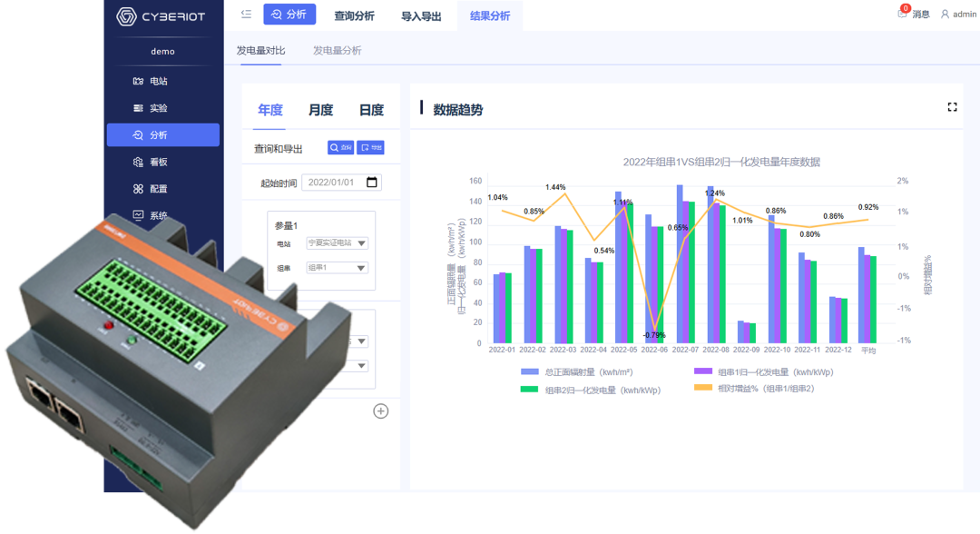
Task: Click the 1.44% data label
Action: coord(555,187)
